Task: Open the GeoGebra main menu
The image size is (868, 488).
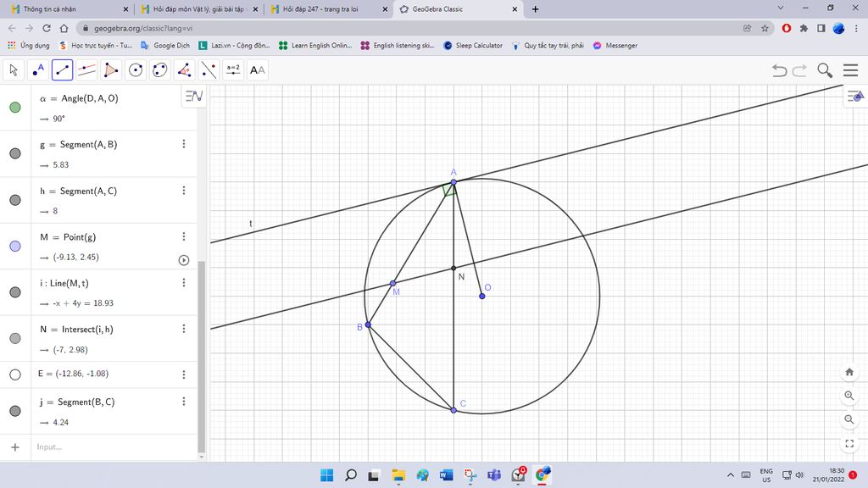Action: 850,70
